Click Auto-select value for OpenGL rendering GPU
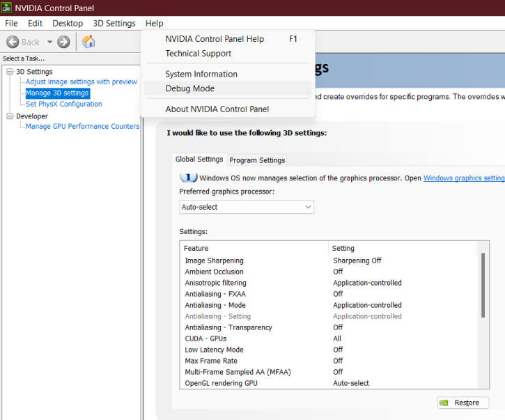This screenshot has height=420, width=505. [351, 383]
